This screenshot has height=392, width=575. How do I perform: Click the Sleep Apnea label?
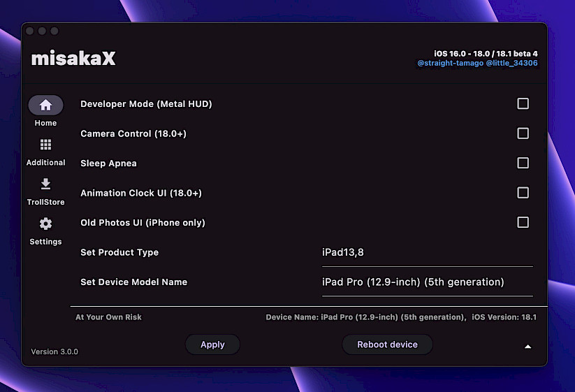[x=108, y=164]
